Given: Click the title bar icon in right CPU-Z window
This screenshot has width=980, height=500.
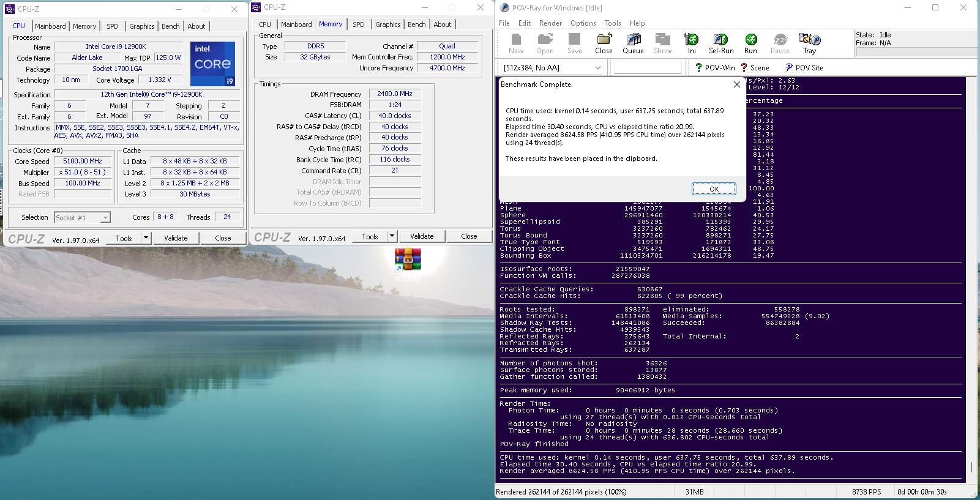Looking at the screenshot, I should pyautogui.click(x=256, y=7).
